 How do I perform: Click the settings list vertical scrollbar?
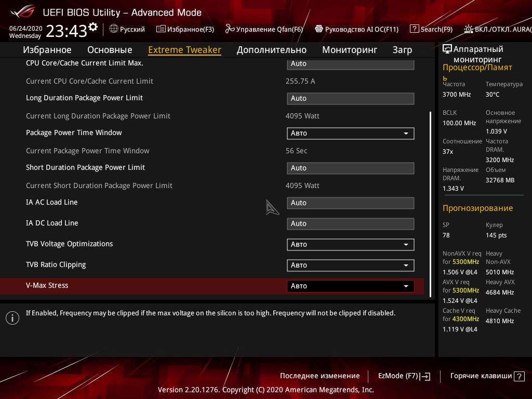point(431,204)
